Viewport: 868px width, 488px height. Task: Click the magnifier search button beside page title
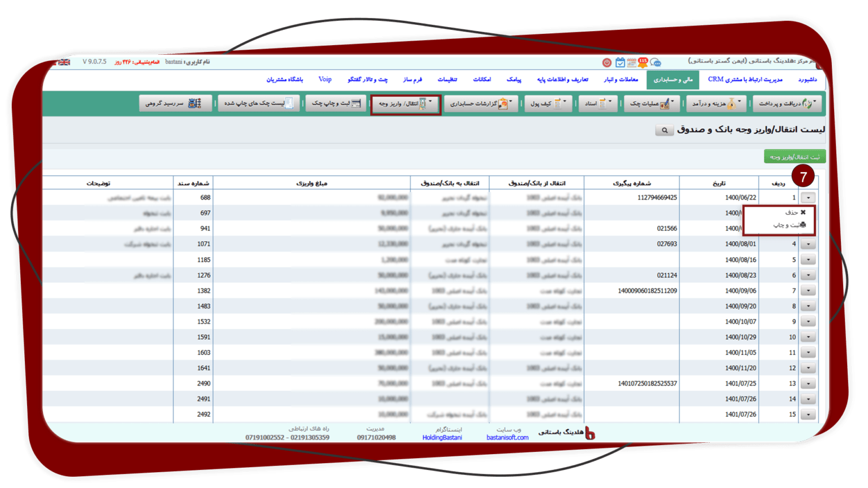pyautogui.click(x=665, y=130)
